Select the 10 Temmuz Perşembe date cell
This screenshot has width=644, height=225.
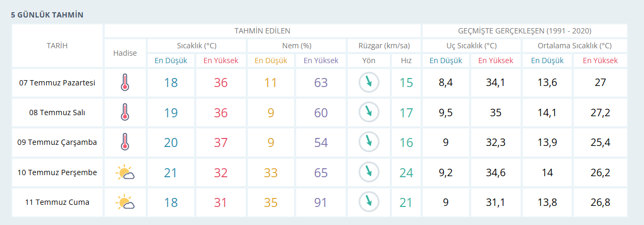point(57,172)
